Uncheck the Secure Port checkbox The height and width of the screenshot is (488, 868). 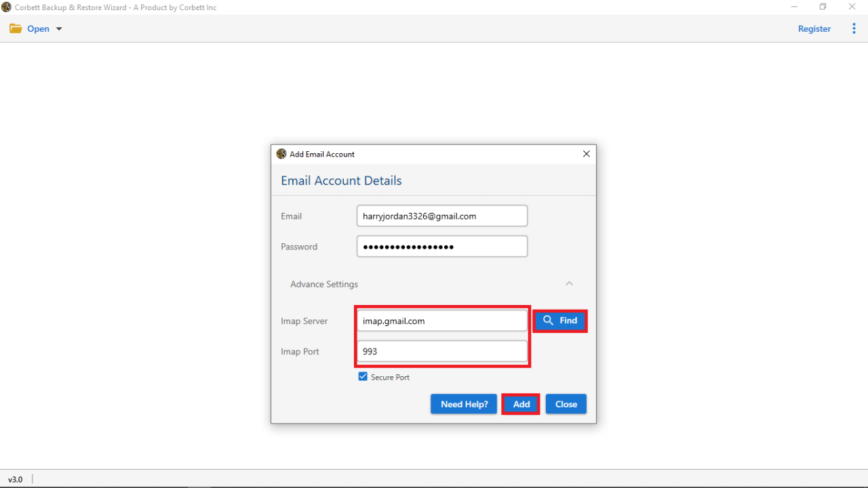coord(363,377)
